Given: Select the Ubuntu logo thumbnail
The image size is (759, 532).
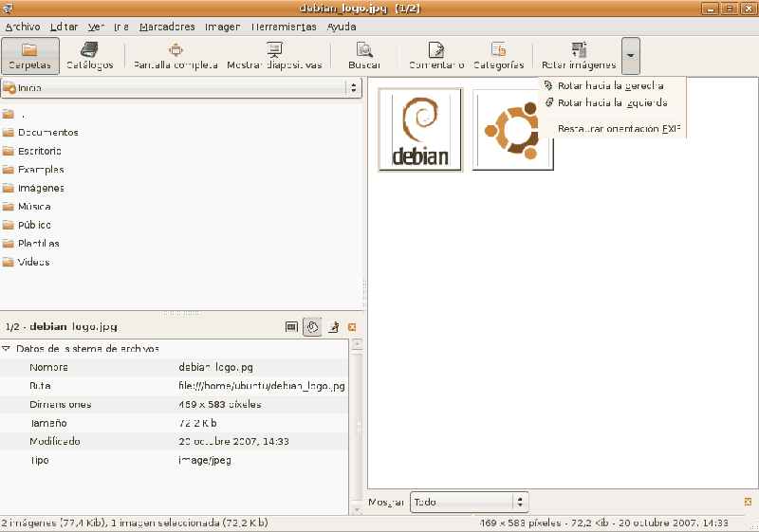Looking at the screenshot, I should coord(512,130).
